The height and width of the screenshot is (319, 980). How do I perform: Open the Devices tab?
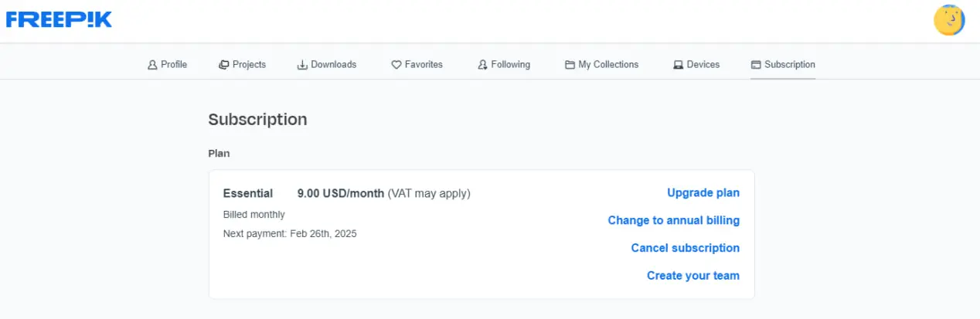tap(696, 65)
